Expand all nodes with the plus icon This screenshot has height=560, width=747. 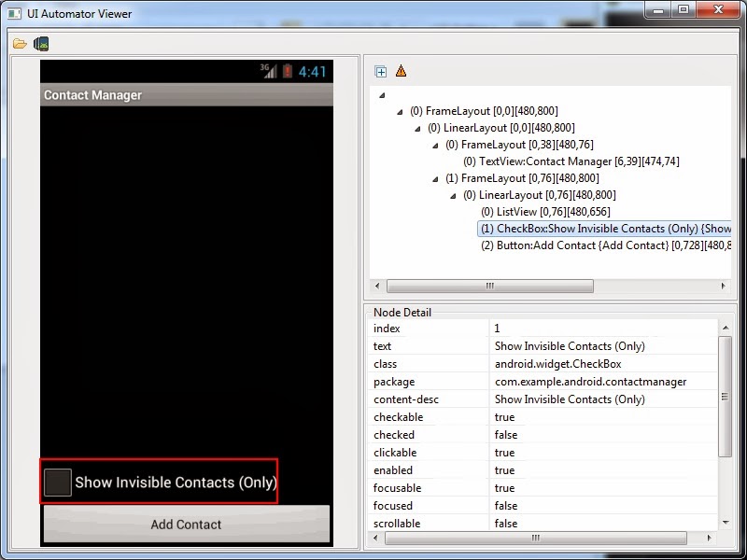[x=381, y=72]
